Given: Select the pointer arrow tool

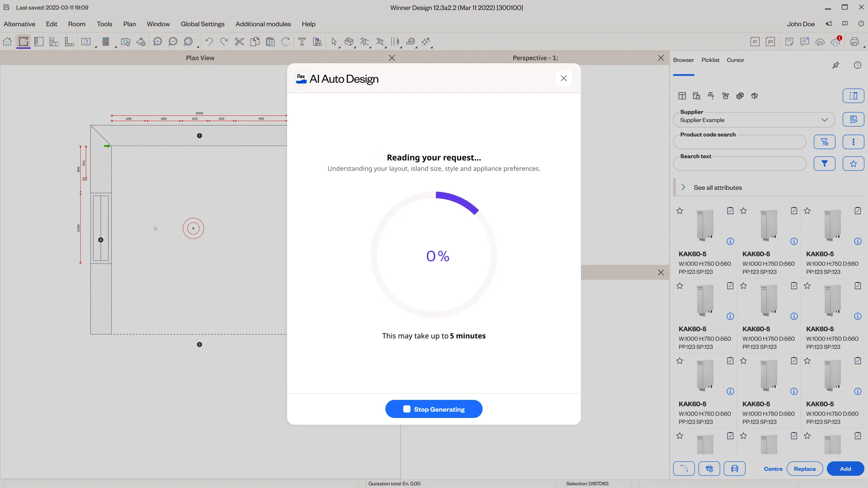Looking at the screenshot, I should pyautogui.click(x=334, y=42).
